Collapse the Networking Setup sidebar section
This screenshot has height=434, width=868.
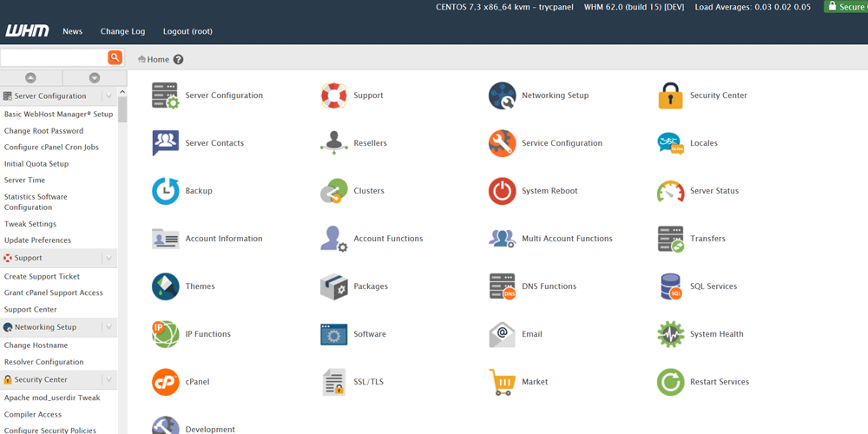pos(108,327)
